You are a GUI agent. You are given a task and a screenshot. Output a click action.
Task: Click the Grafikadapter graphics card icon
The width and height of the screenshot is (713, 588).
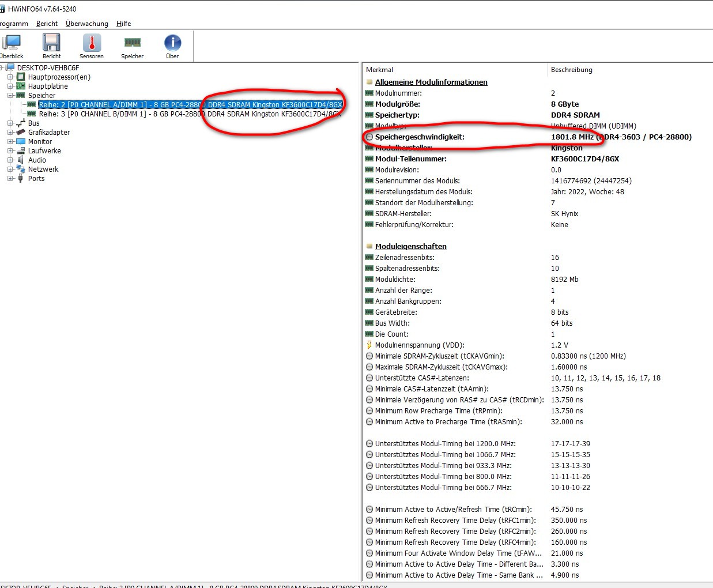point(21,132)
